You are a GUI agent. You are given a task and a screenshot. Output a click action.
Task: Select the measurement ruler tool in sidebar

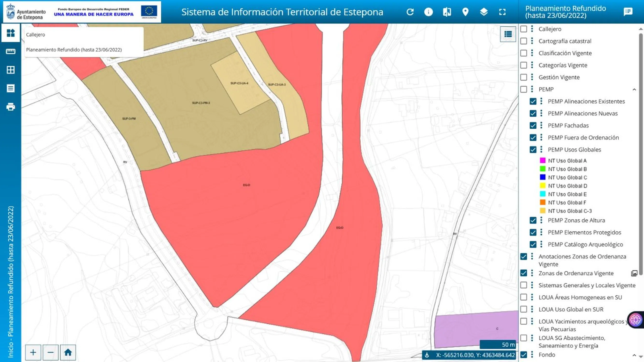point(10,51)
